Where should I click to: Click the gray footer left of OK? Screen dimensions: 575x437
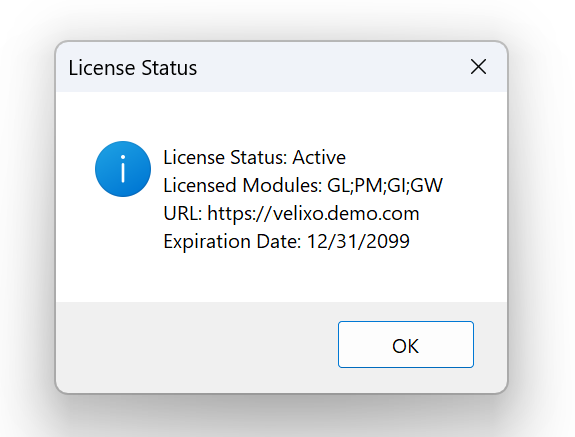tap(194, 345)
